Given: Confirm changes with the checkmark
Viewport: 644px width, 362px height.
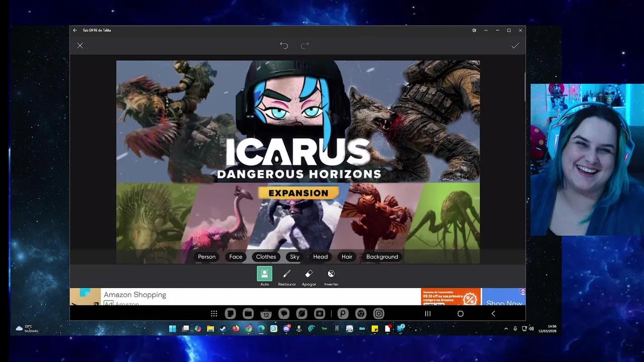Looking at the screenshot, I should coord(515,46).
